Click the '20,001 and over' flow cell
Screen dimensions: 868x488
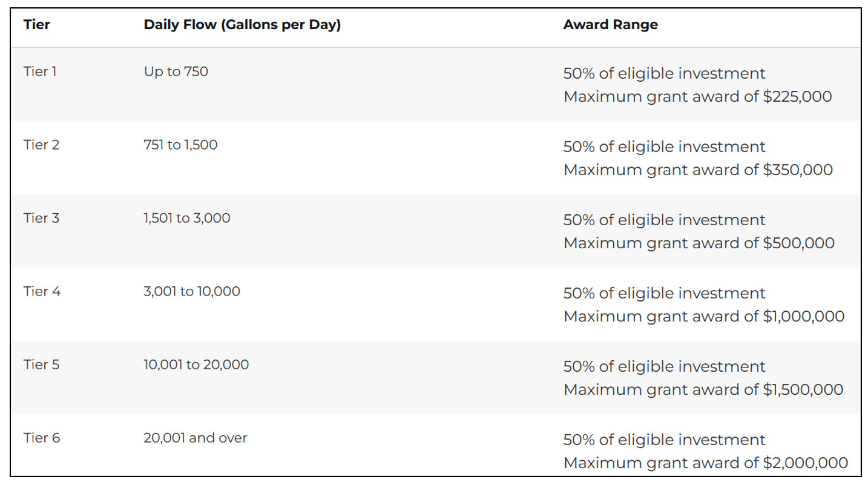(x=196, y=438)
